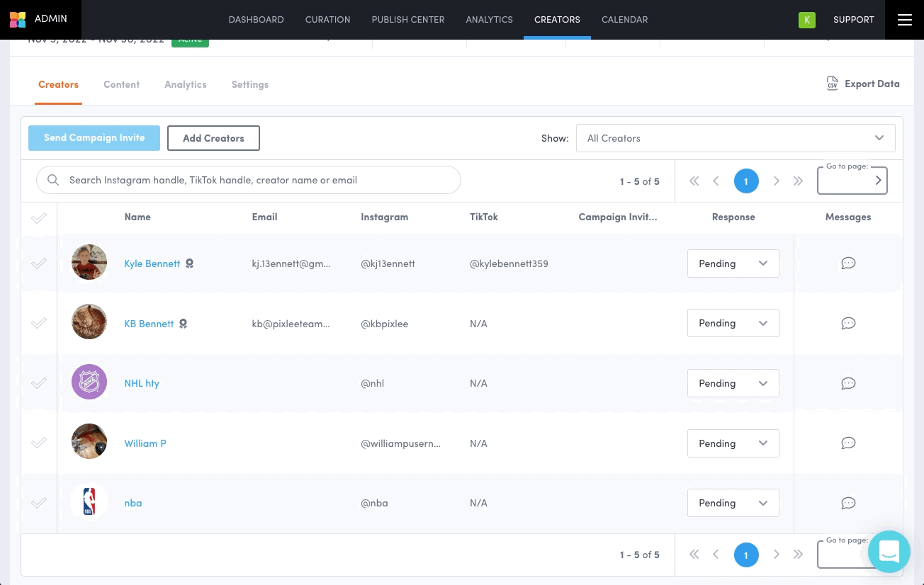Click the green K user avatar
The image size is (924, 585).
click(806, 20)
